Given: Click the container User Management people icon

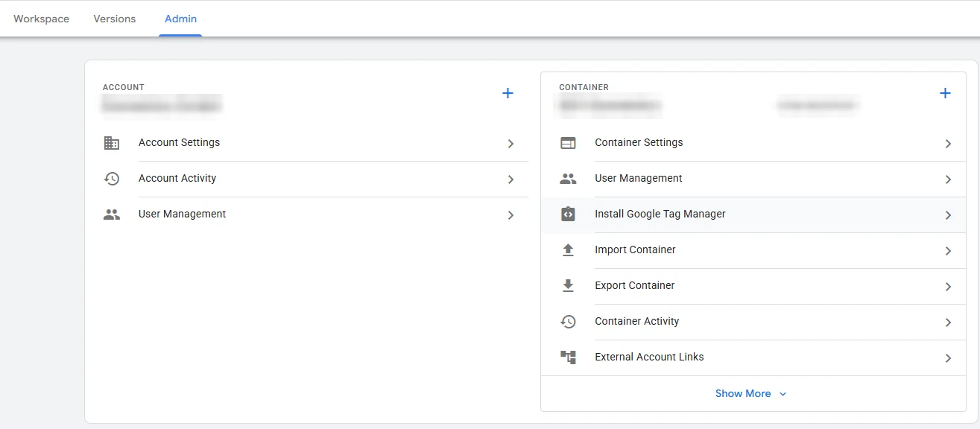Looking at the screenshot, I should [568, 179].
